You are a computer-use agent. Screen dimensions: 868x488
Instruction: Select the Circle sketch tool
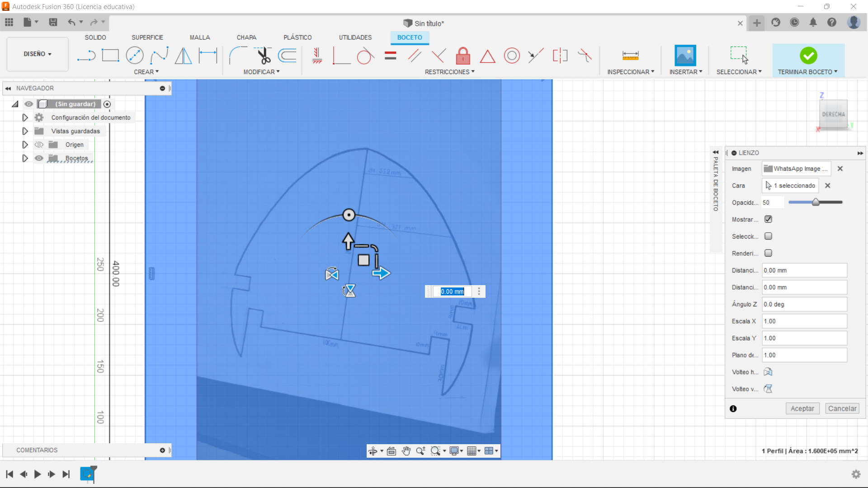pos(135,56)
